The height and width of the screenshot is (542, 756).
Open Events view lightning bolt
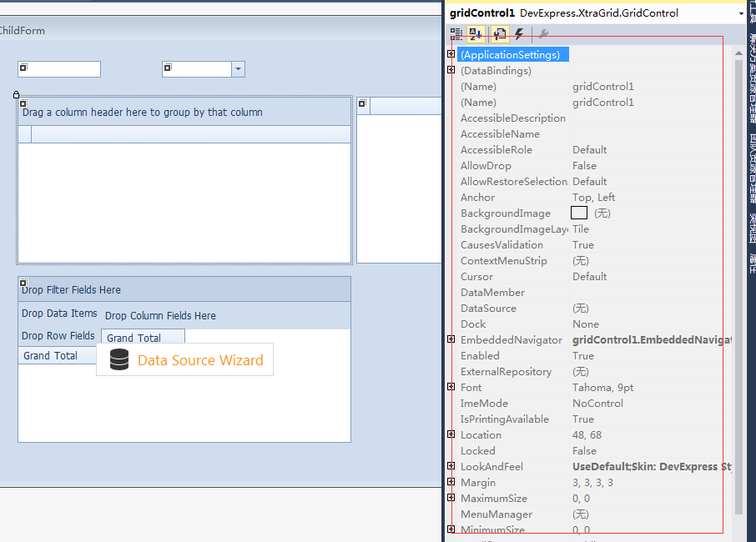pos(519,34)
